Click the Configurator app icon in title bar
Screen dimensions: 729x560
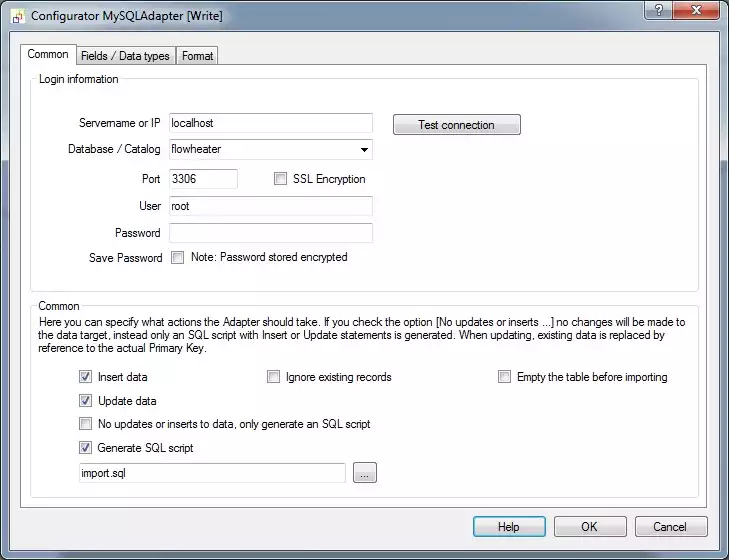17,16
